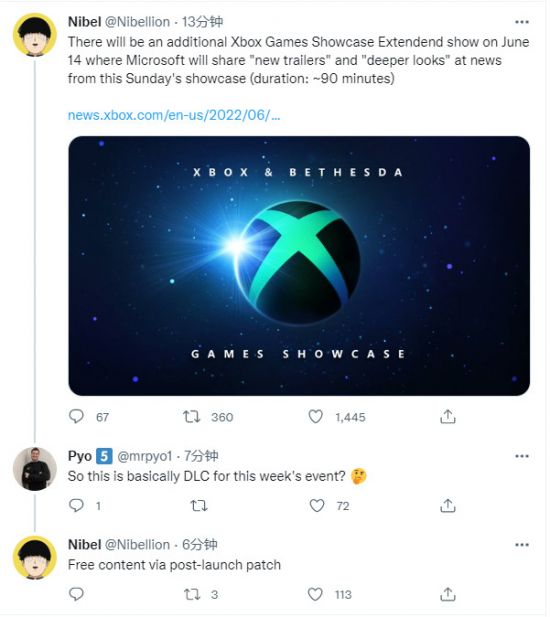Reply to the post-launch patch tweet
The width and height of the screenshot is (550, 617).
coord(76,594)
